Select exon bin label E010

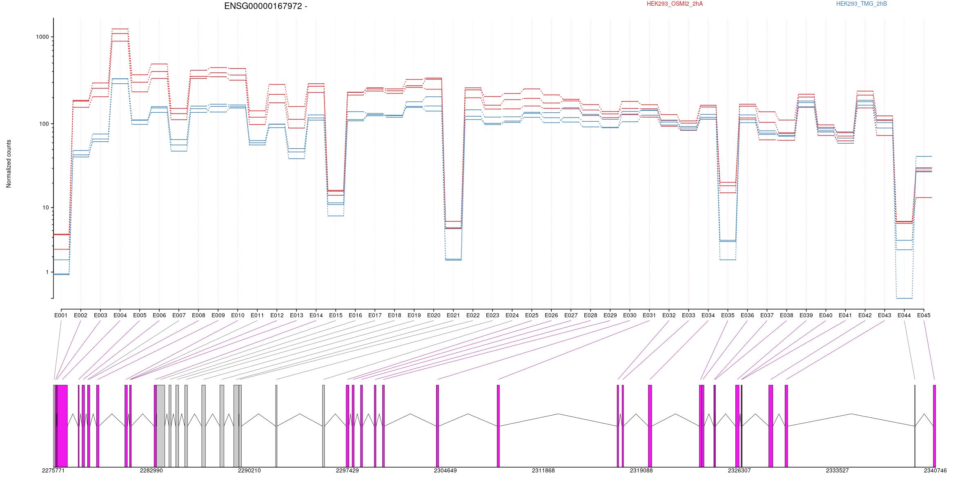[x=237, y=315]
